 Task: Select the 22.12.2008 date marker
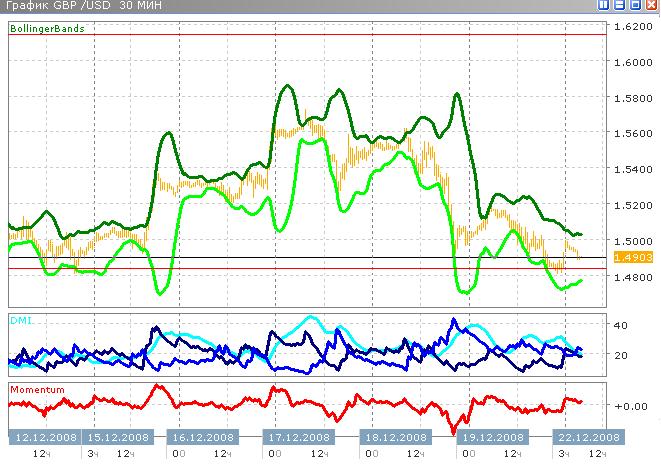coord(585,438)
